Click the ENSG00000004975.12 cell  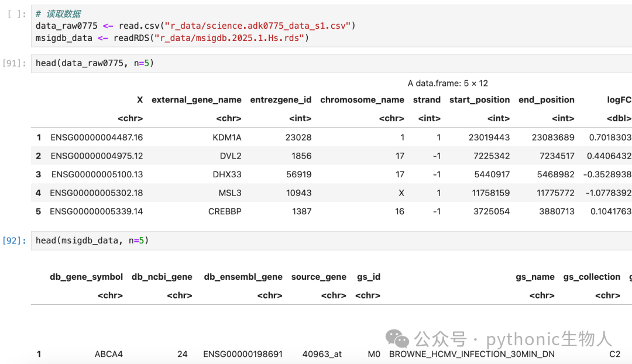pos(97,156)
